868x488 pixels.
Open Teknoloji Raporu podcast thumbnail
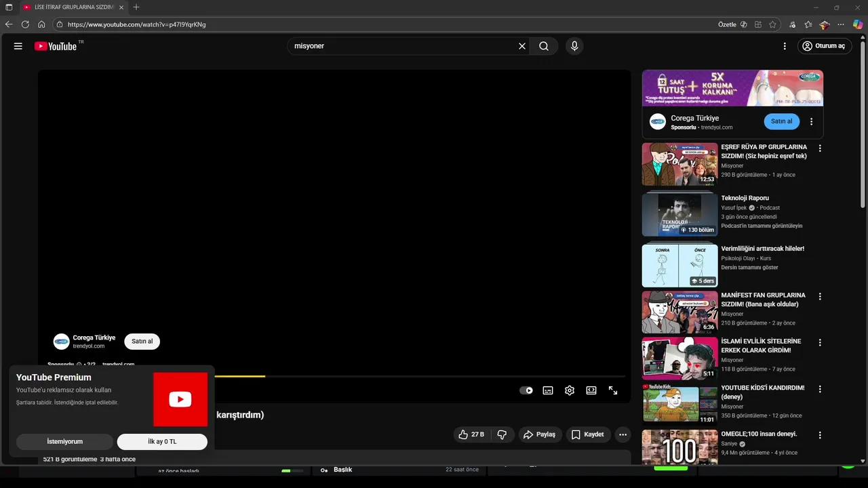tap(679, 215)
